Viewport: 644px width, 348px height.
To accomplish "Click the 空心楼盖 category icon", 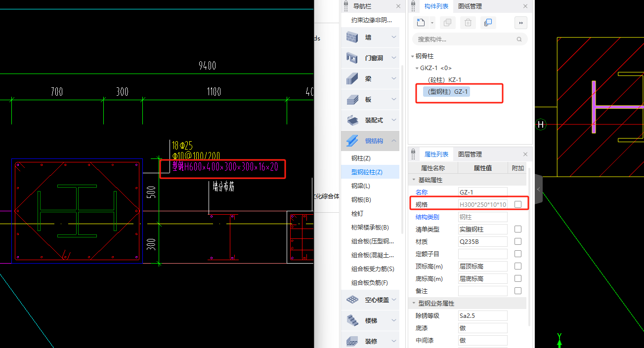I will pyautogui.click(x=352, y=300).
